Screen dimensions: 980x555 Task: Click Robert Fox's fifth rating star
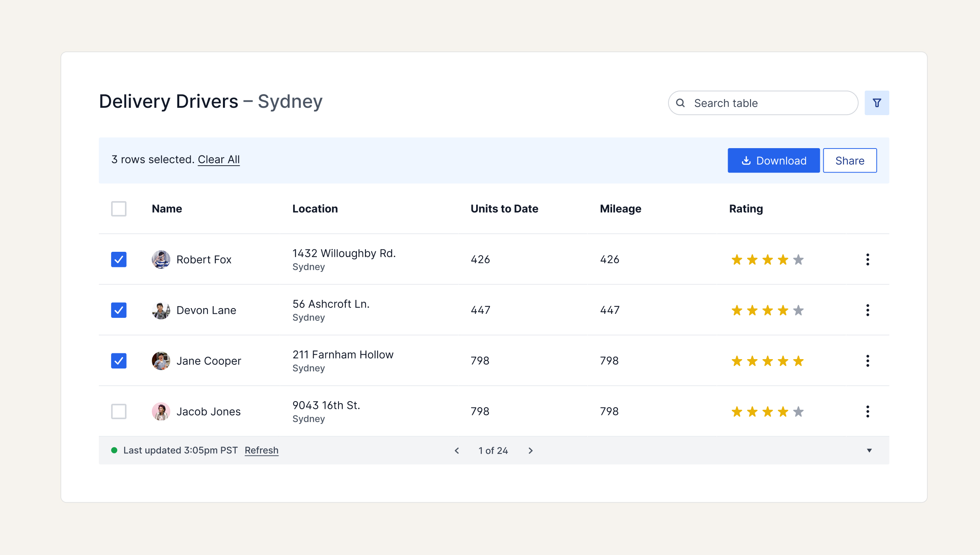[x=798, y=260]
